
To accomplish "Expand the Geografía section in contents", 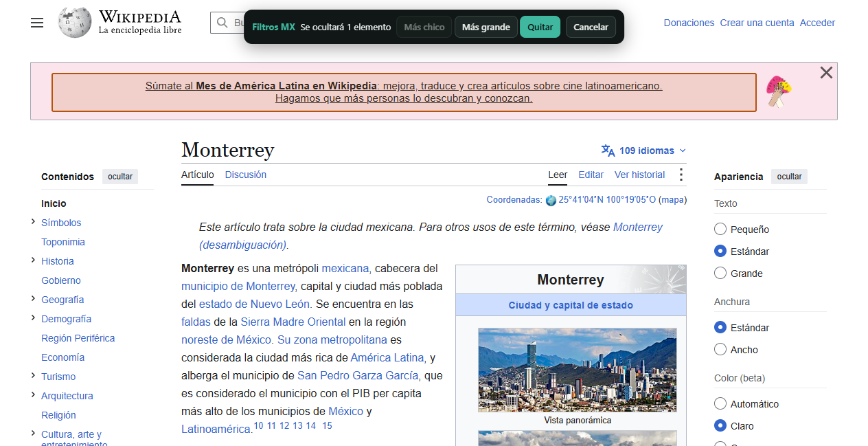I will (x=33, y=298).
